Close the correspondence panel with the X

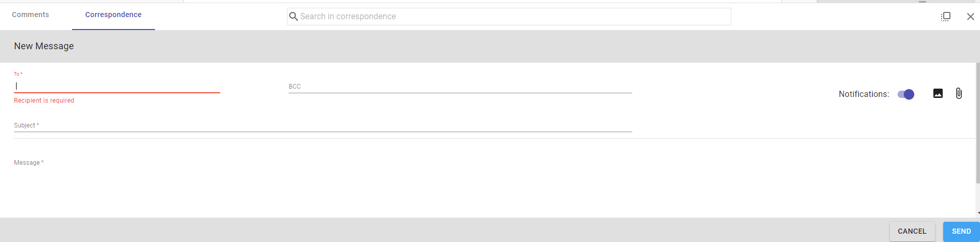(x=971, y=17)
